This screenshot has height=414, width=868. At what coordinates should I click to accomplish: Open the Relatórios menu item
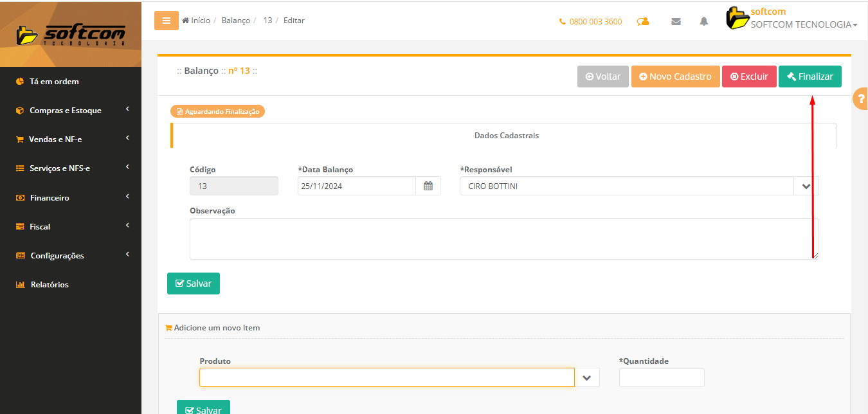coord(50,285)
